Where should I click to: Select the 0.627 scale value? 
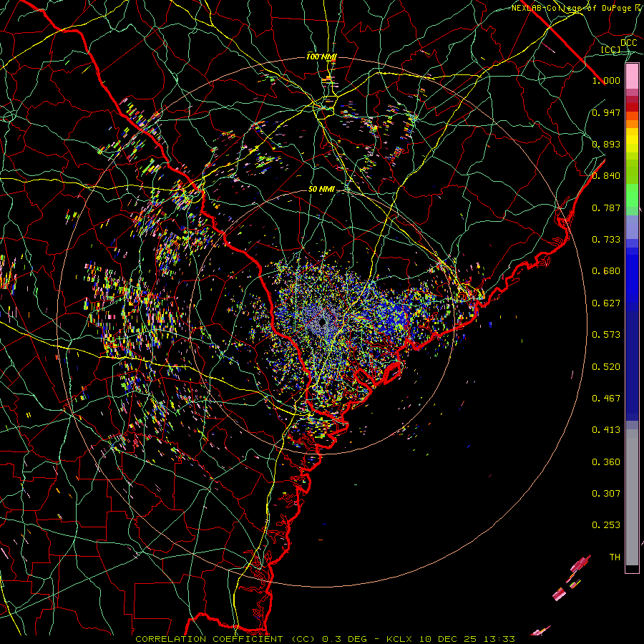tap(606, 303)
